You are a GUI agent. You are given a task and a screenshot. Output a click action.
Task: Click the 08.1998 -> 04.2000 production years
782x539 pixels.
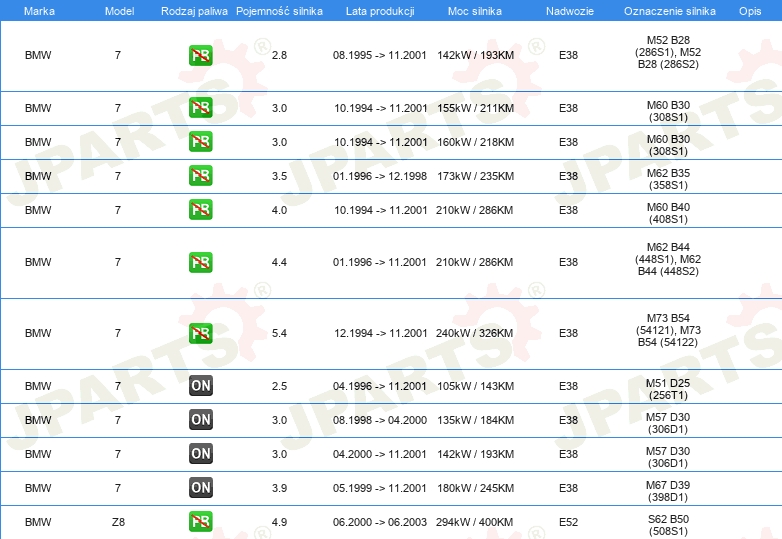380,420
